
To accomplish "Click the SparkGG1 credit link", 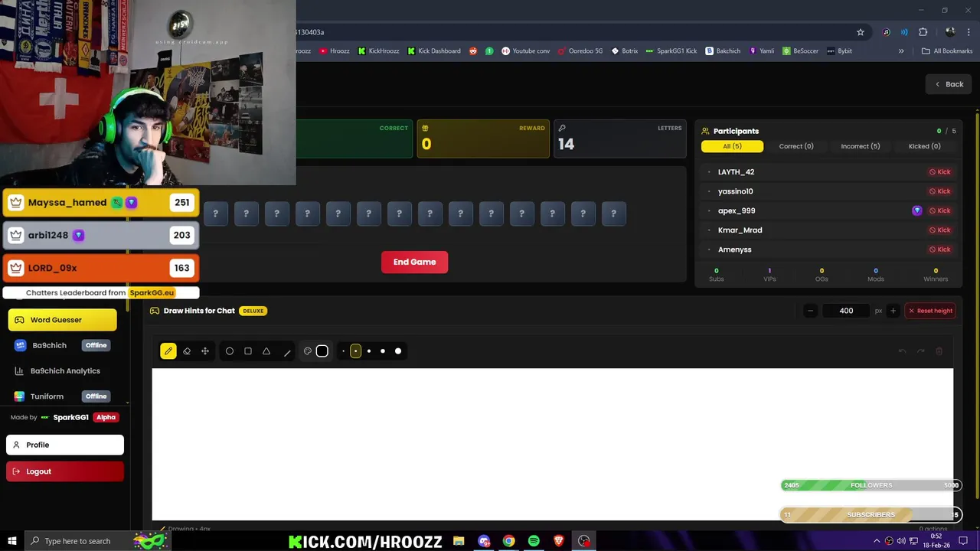I will tap(70, 417).
